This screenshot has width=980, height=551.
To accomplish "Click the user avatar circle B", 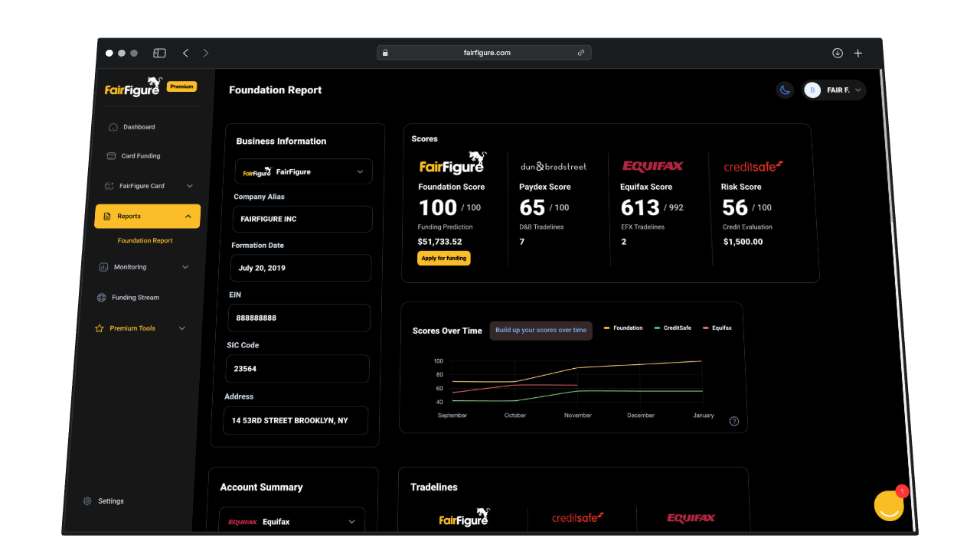I will click(x=812, y=90).
